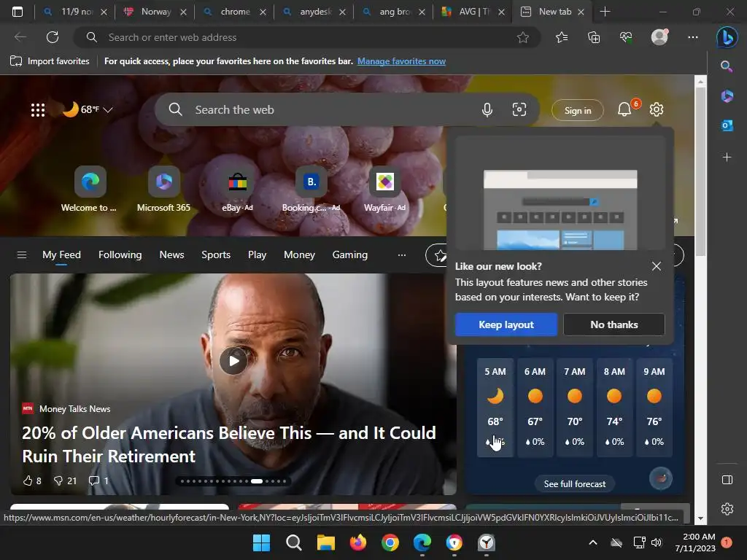Open the Collections icon
747x560 pixels.
[x=594, y=37]
